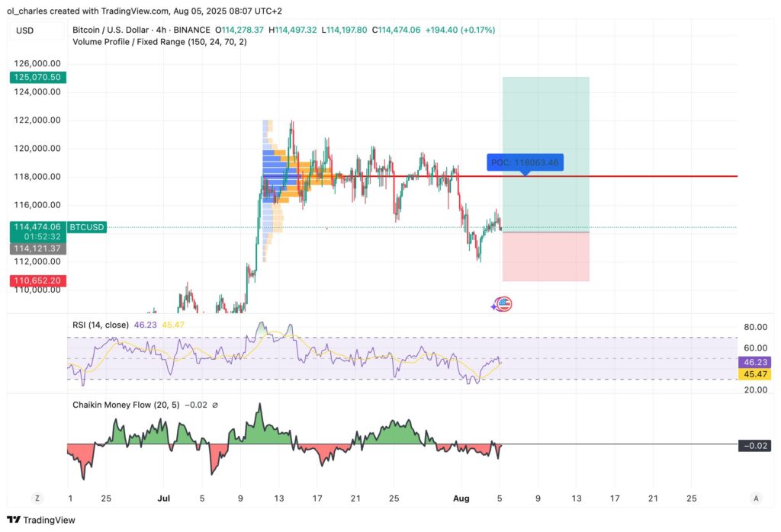
Task: Click the blue POC: 118063.46 label
Action: point(525,162)
